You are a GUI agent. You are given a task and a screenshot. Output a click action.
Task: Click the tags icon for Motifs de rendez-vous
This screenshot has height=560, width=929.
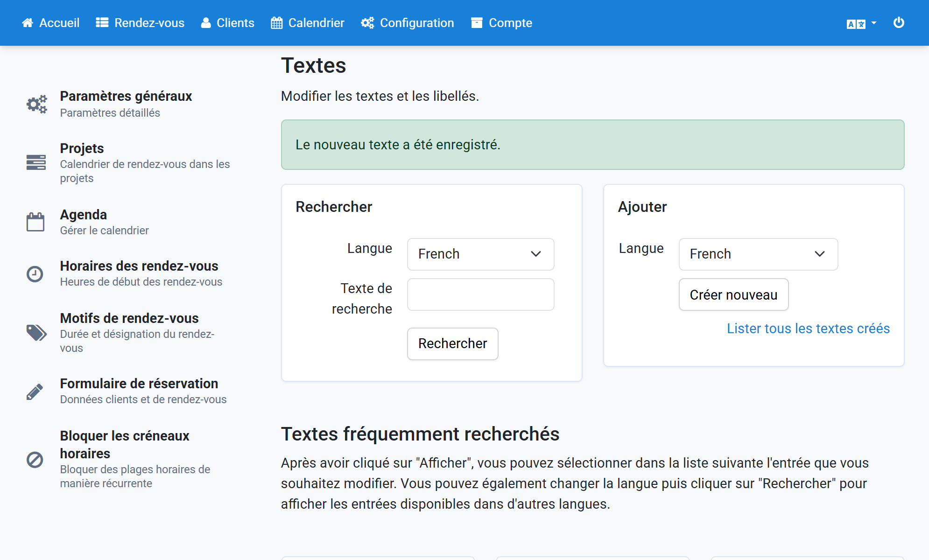click(x=36, y=333)
